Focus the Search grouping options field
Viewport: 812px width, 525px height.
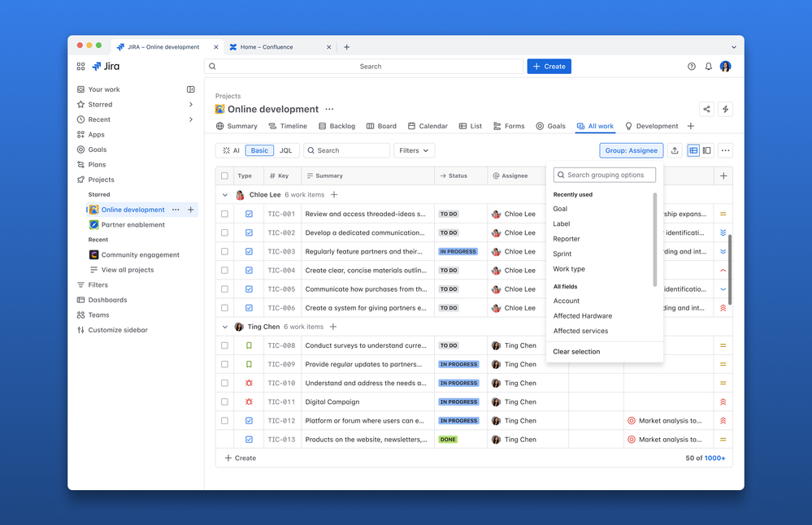[605, 175]
